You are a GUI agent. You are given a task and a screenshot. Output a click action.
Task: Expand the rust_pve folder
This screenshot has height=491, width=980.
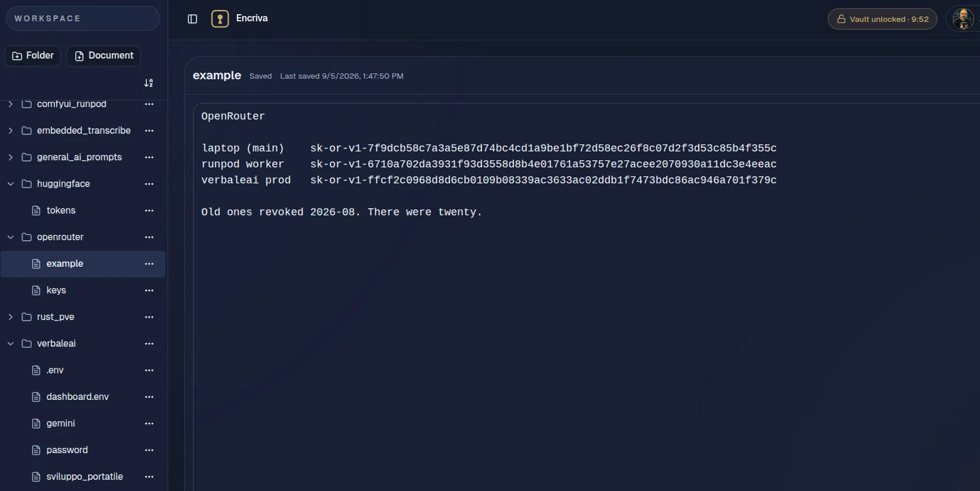[x=11, y=317]
